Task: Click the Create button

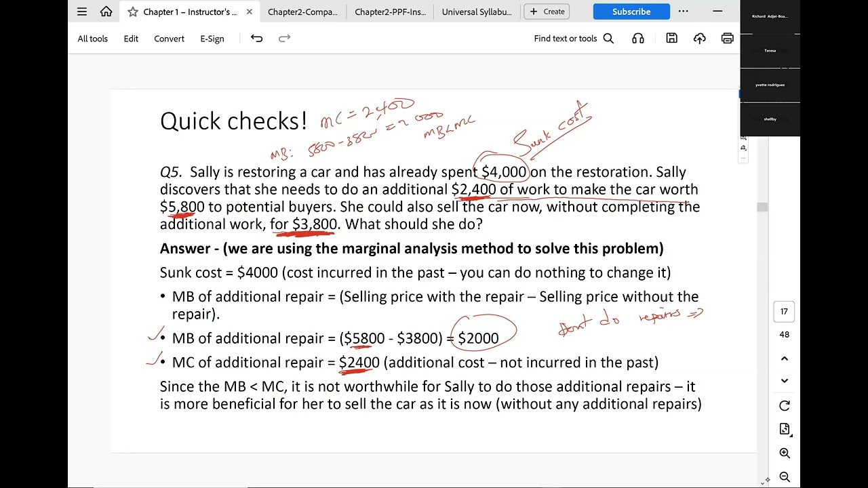Action: coord(548,12)
